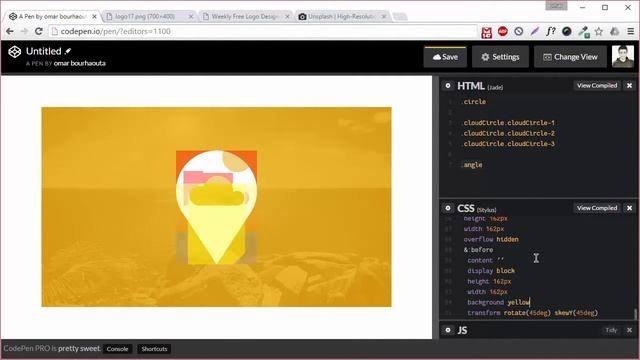Reload the CodePen page
Image resolution: width=640 pixels, height=360 pixels.
pos(39,31)
